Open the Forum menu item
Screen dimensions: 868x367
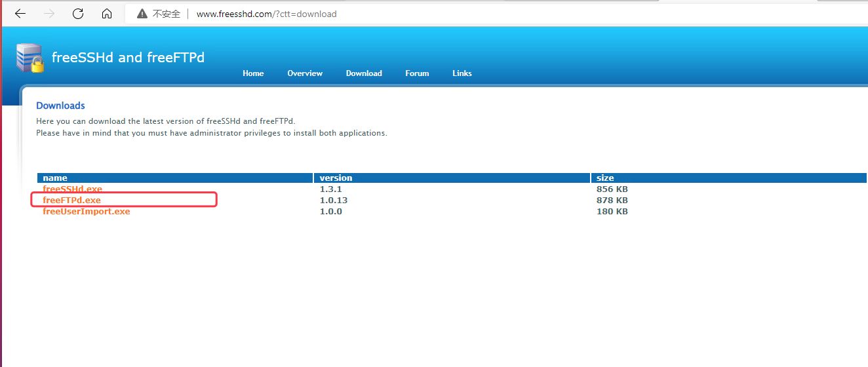pos(417,73)
